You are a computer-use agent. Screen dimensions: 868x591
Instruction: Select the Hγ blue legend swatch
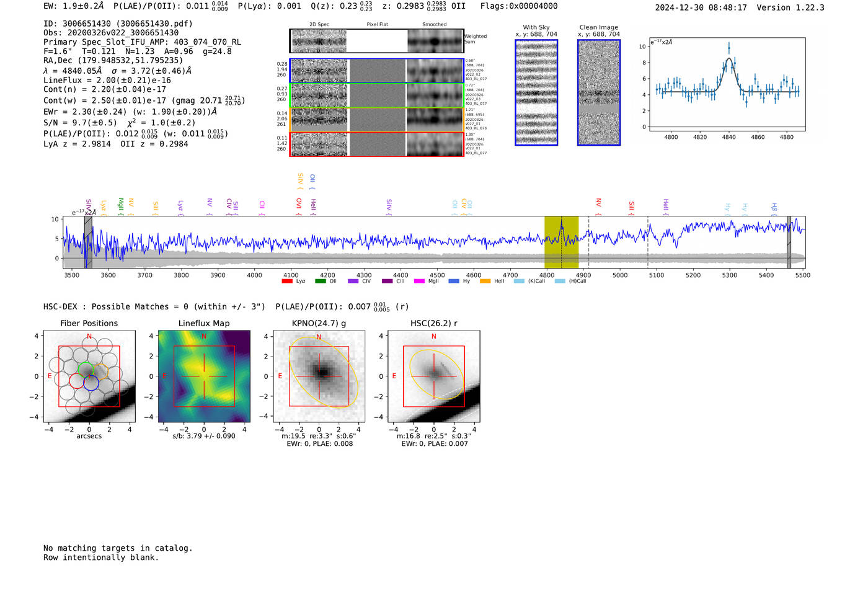tap(454, 281)
